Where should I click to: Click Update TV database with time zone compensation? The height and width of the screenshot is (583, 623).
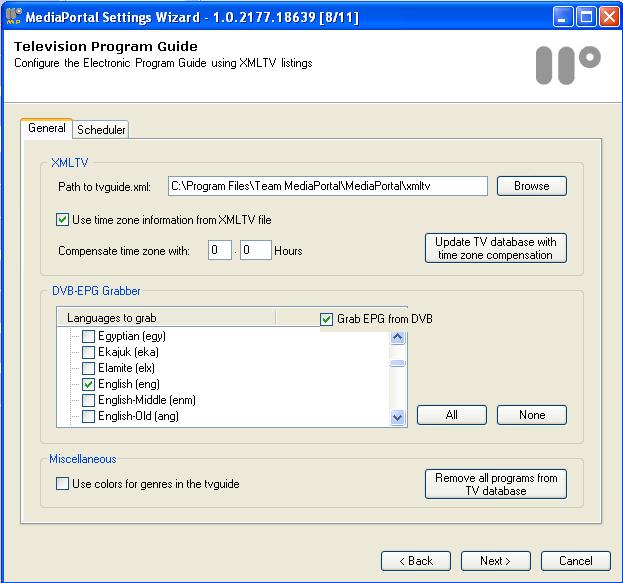(495, 248)
